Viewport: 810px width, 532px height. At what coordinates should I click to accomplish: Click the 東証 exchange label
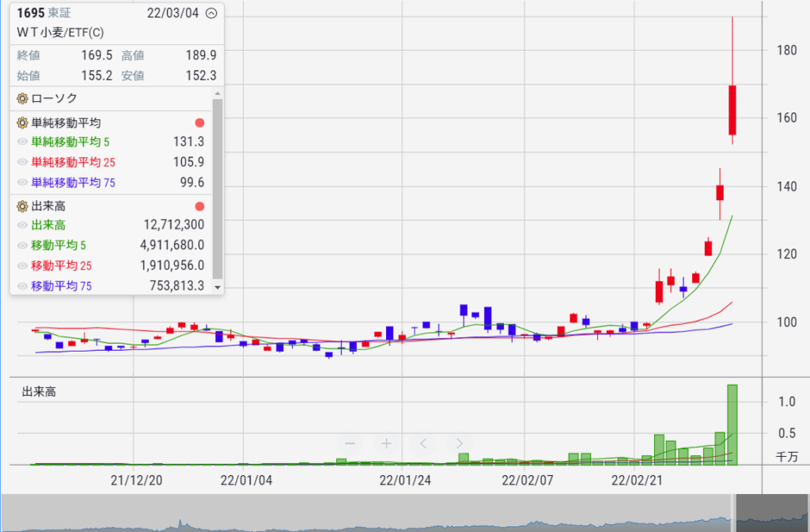pos(59,13)
